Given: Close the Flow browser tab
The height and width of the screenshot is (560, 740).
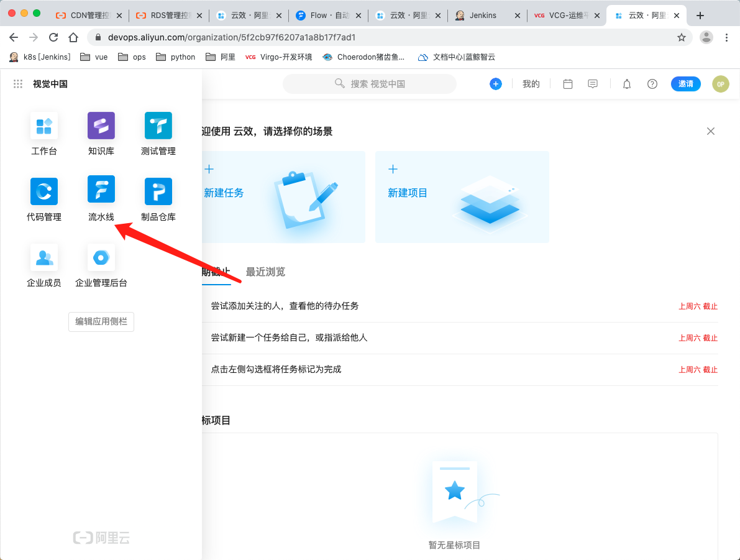Looking at the screenshot, I should [359, 16].
